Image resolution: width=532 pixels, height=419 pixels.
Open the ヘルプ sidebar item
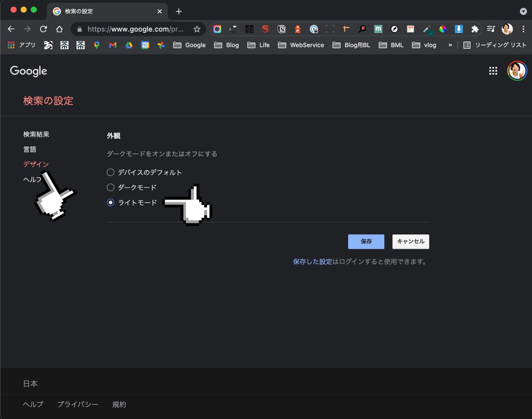click(x=33, y=179)
